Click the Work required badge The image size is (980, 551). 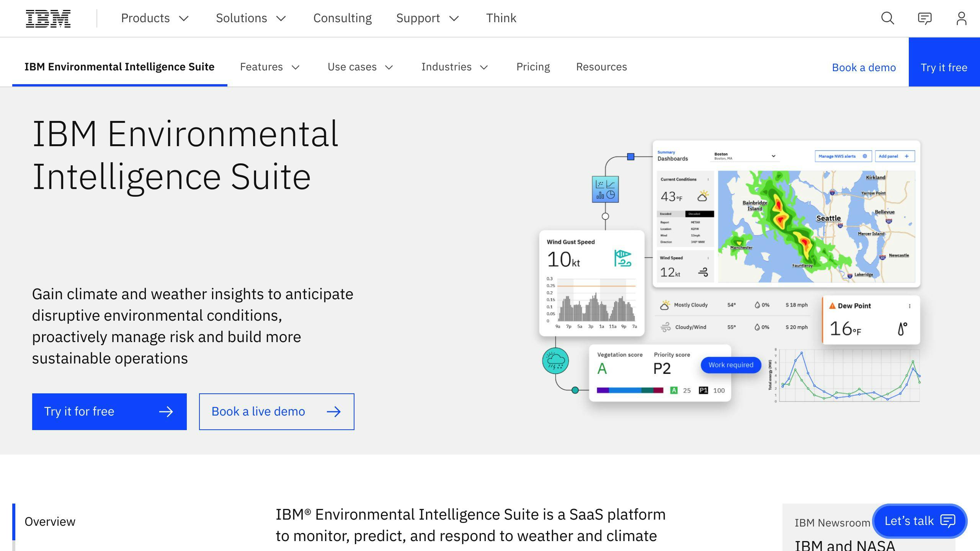click(731, 365)
